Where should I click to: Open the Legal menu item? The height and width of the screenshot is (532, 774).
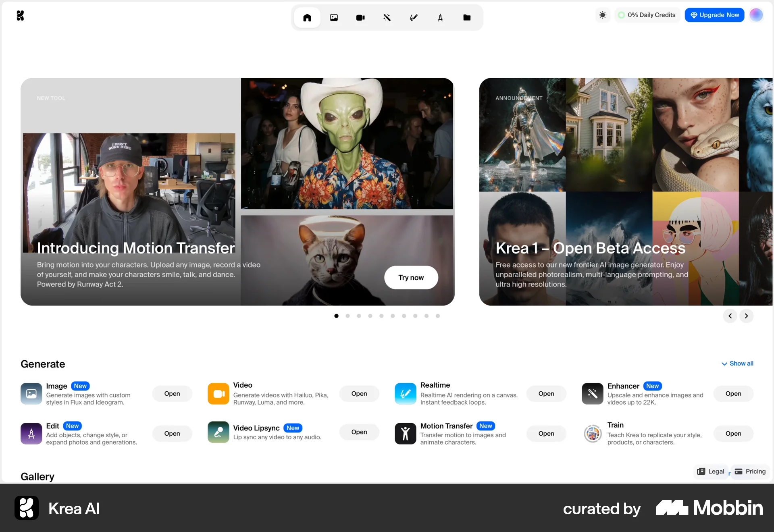(x=711, y=471)
